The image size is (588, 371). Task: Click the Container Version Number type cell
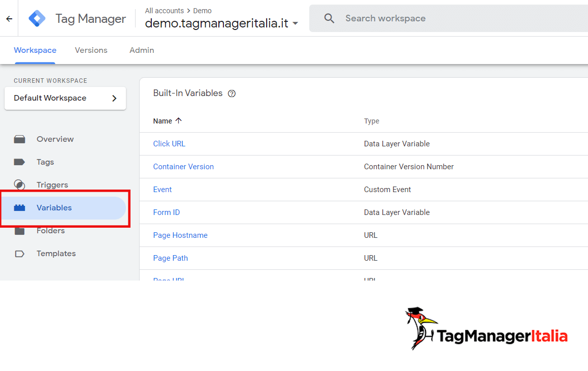pos(409,167)
